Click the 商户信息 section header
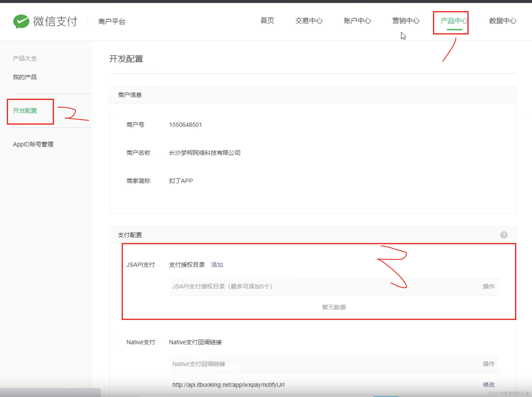Image resolution: width=532 pixels, height=397 pixels. pos(130,95)
